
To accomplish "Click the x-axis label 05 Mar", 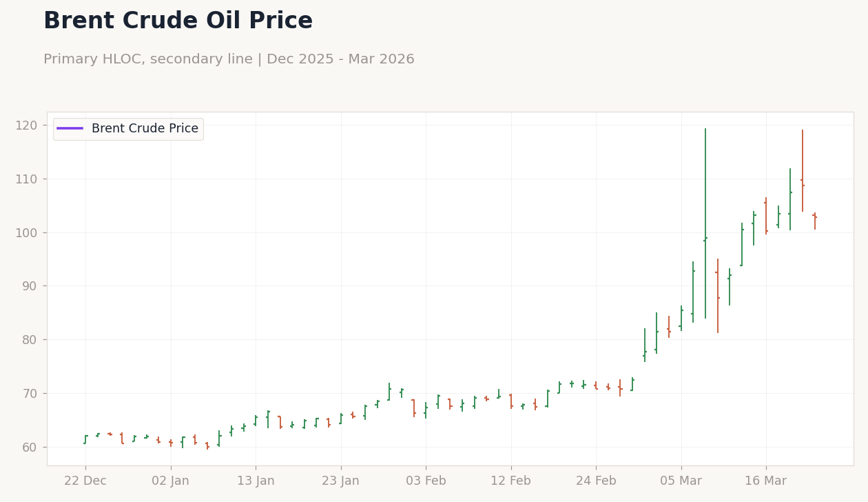I will coord(681,481).
